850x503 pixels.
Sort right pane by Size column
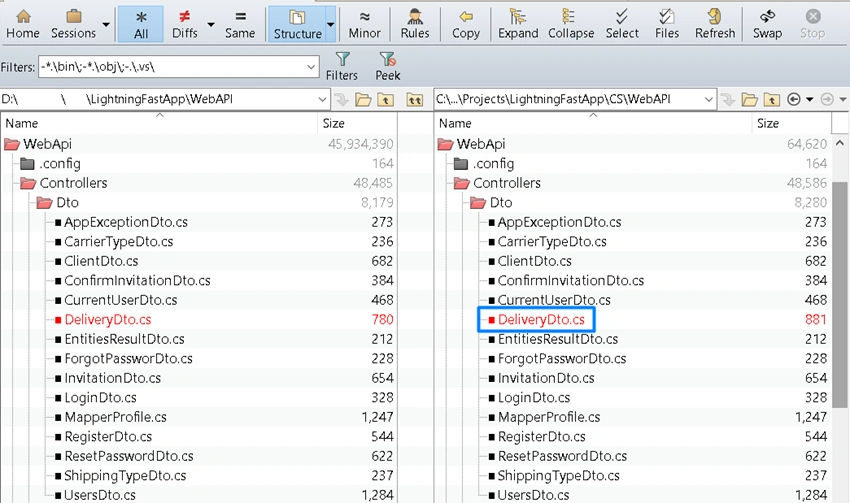point(791,123)
